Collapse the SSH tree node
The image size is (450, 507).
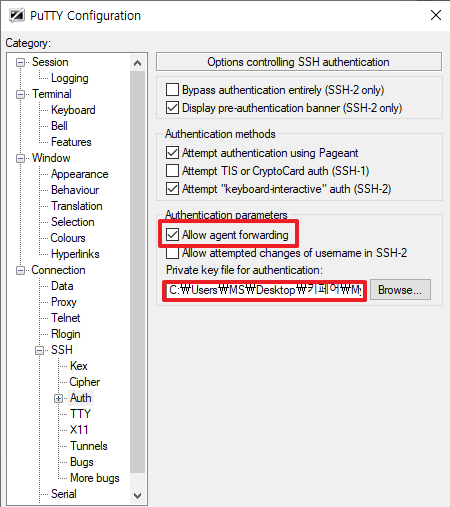point(40,350)
